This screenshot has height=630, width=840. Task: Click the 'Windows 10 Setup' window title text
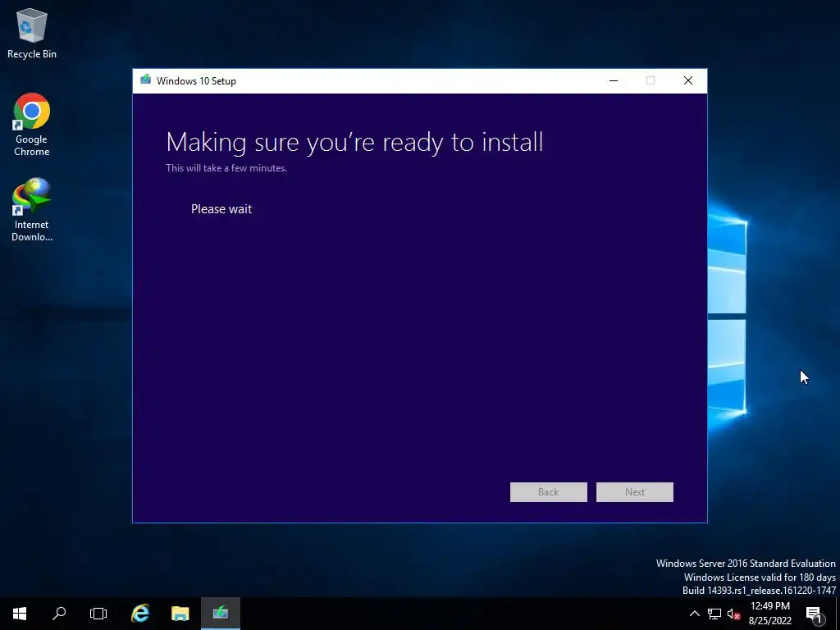(x=196, y=81)
